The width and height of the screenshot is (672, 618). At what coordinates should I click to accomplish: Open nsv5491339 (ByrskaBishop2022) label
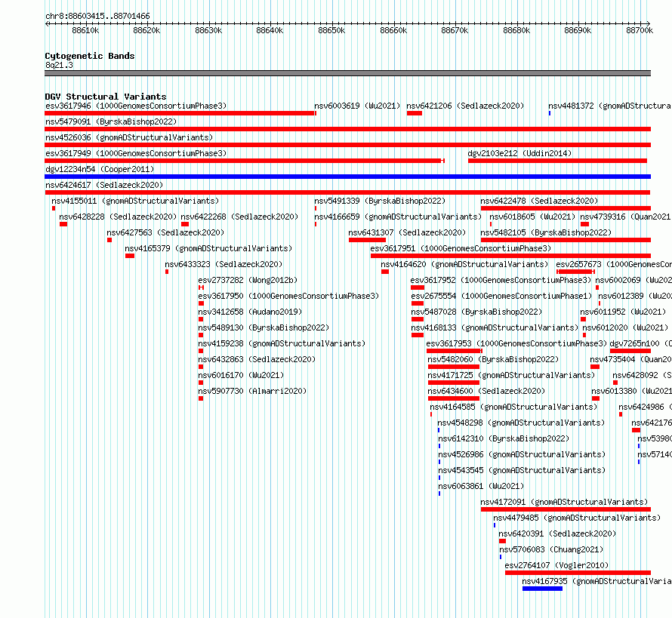[380, 201]
